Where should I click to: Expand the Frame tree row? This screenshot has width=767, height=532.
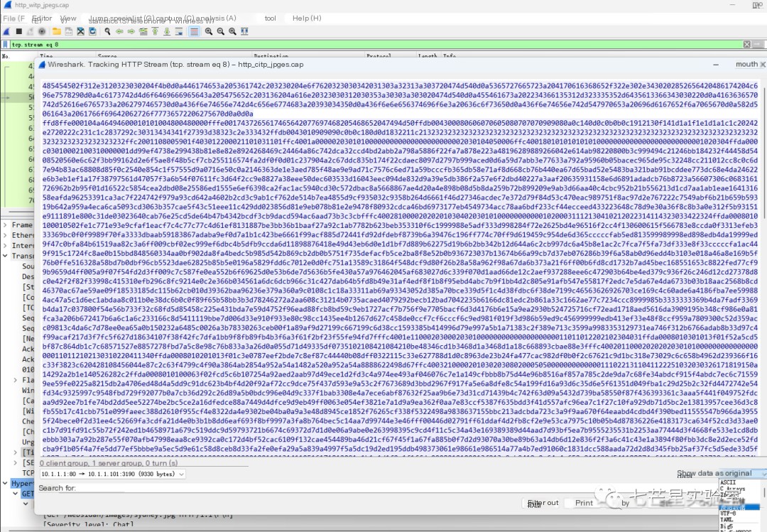(5, 224)
